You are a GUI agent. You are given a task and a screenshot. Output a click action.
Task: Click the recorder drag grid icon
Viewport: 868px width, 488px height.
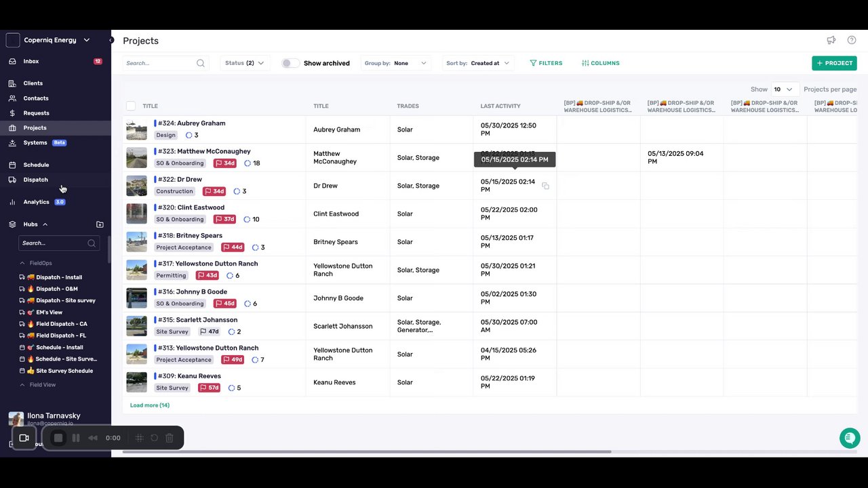point(139,438)
